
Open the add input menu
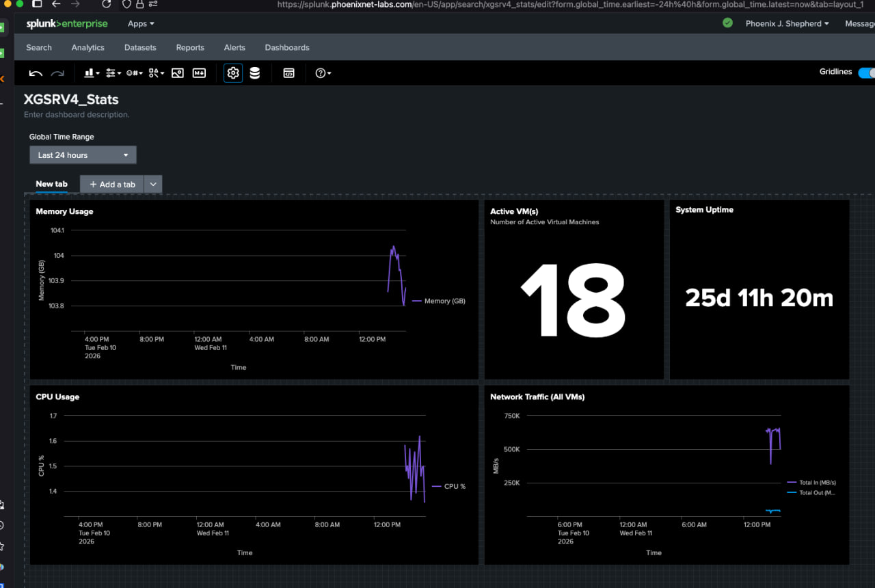click(113, 73)
